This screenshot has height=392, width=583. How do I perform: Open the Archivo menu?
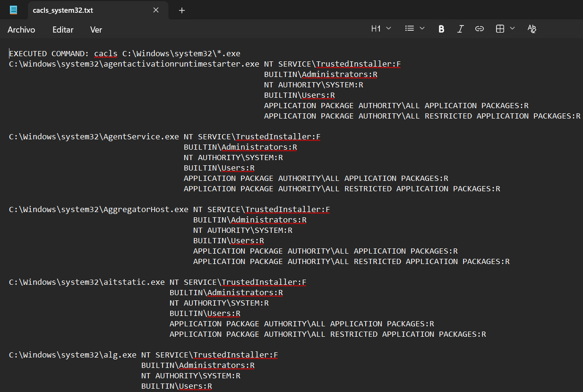[21, 30]
